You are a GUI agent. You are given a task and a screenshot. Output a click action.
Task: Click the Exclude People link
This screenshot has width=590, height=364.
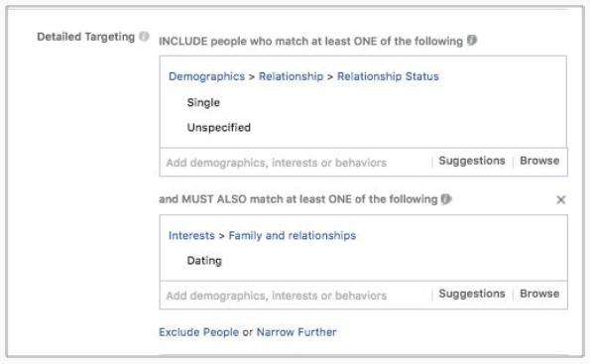click(198, 332)
